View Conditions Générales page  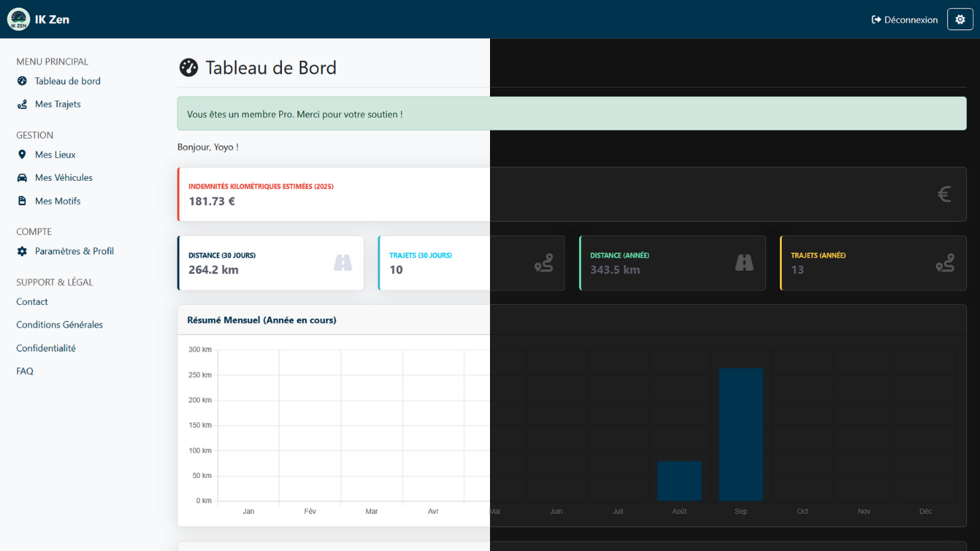[60, 324]
